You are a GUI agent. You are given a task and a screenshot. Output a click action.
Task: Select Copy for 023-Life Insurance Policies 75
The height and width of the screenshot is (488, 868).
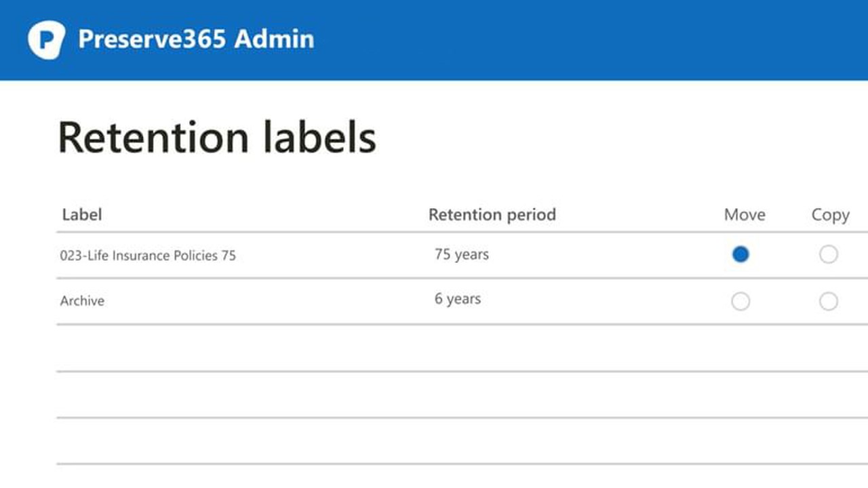pyautogui.click(x=828, y=254)
